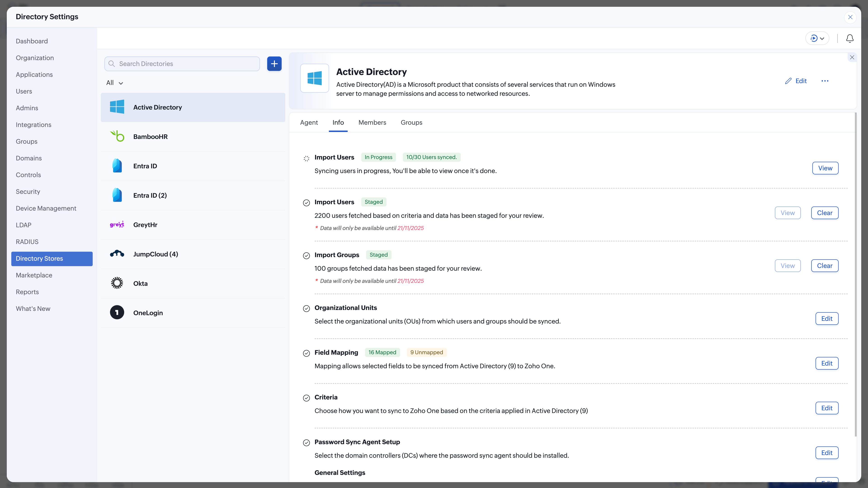
Task: Expand the All directories filter dropdown
Action: (115, 83)
